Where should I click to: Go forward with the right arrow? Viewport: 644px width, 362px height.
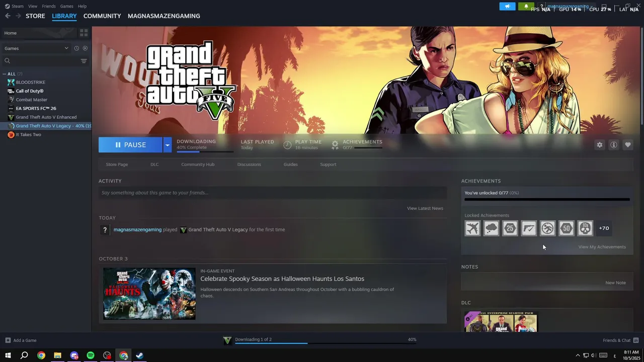click(18, 16)
